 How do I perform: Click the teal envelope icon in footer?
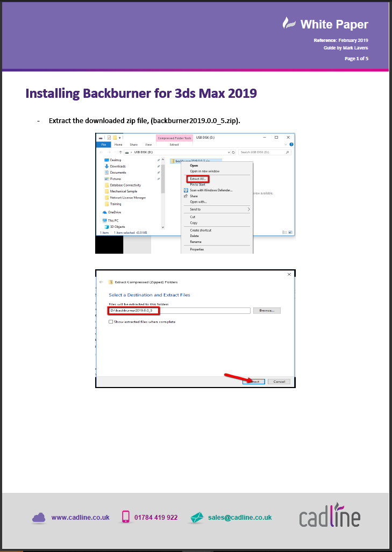(x=197, y=518)
